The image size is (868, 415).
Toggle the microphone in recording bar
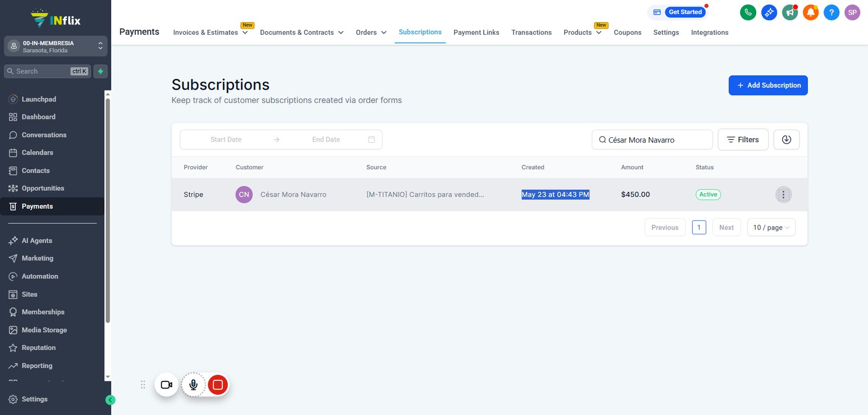click(x=193, y=385)
